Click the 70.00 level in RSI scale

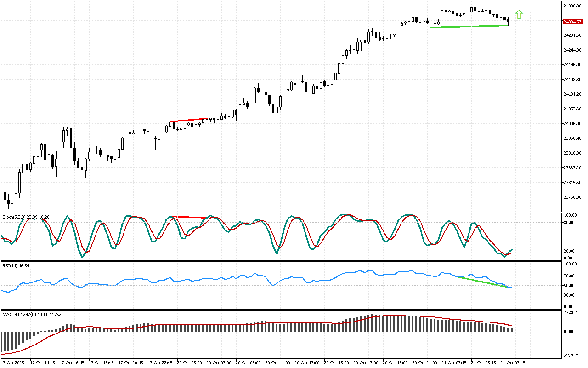point(570,276)
